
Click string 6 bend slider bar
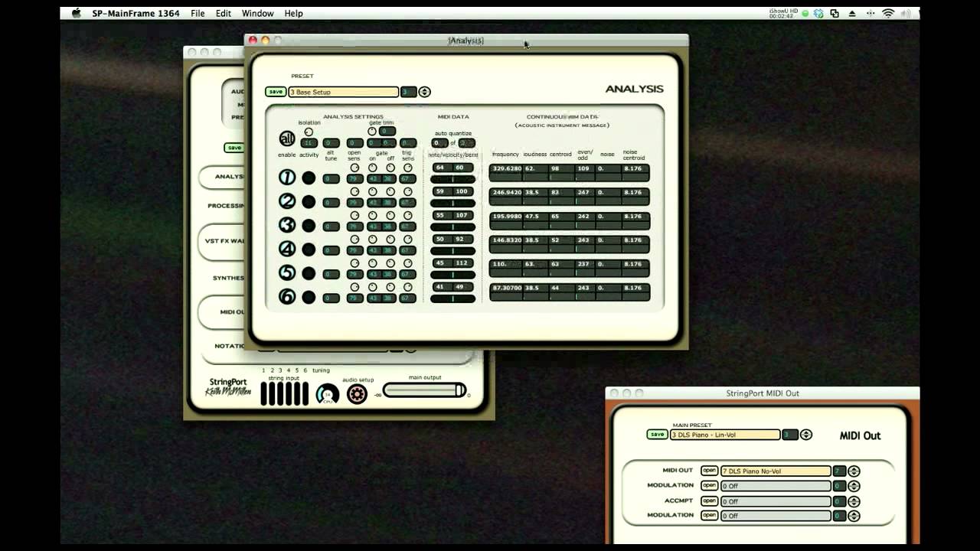click(452, 298)
